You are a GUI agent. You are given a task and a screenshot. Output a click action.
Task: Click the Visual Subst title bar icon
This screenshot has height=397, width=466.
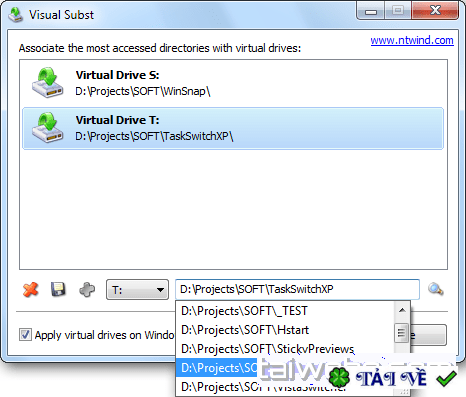(x=15, y=15)
